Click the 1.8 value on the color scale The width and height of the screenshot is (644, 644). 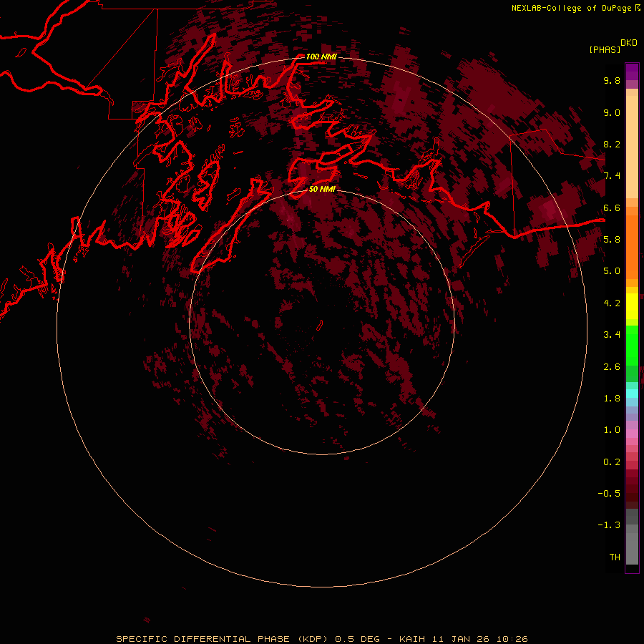click(x=612, y=398)
